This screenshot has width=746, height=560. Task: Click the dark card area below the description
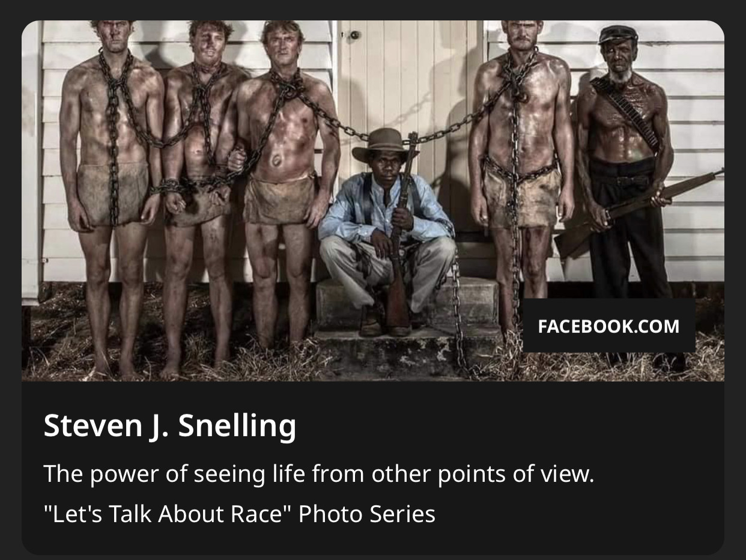(373, 541)
